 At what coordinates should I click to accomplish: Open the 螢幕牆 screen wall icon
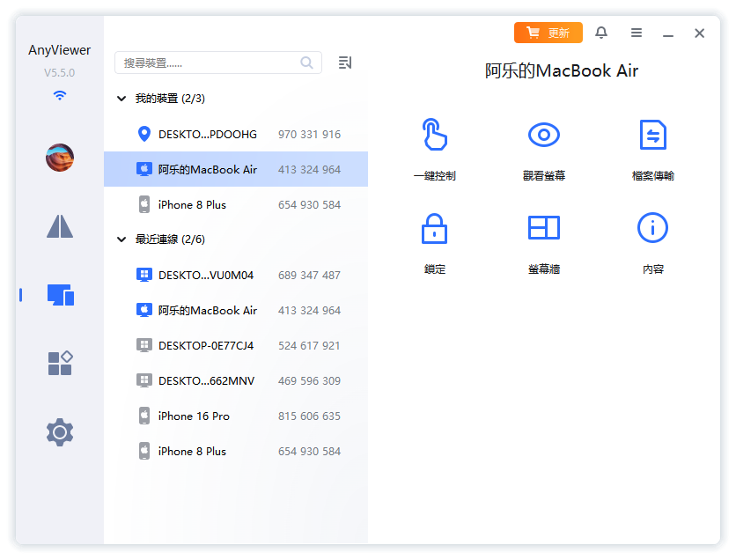[543, 228]
